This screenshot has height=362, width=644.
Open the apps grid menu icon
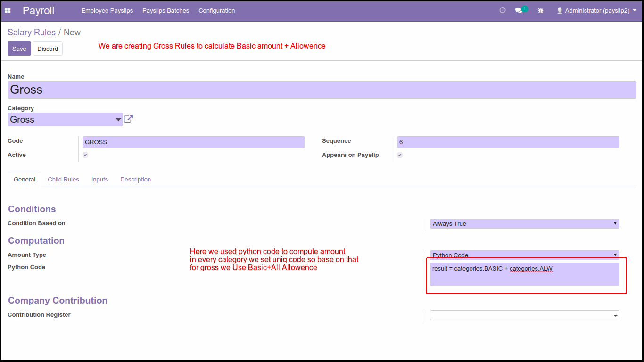point(8,10)
